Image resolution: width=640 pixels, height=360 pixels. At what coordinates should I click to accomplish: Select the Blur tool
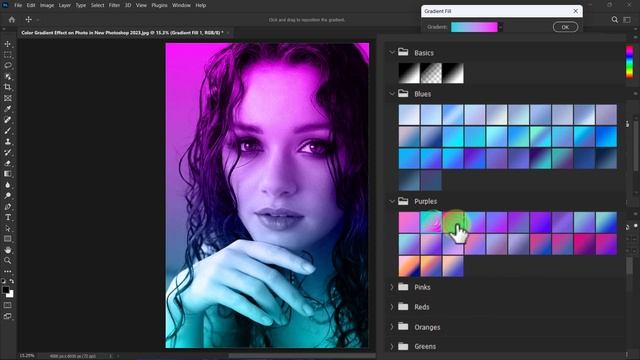pos(7,185)
